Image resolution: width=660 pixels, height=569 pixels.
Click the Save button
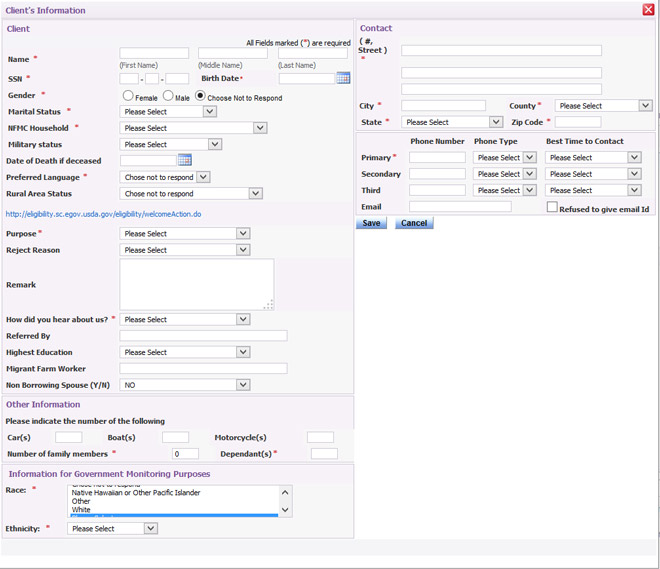tap(371, 223)
